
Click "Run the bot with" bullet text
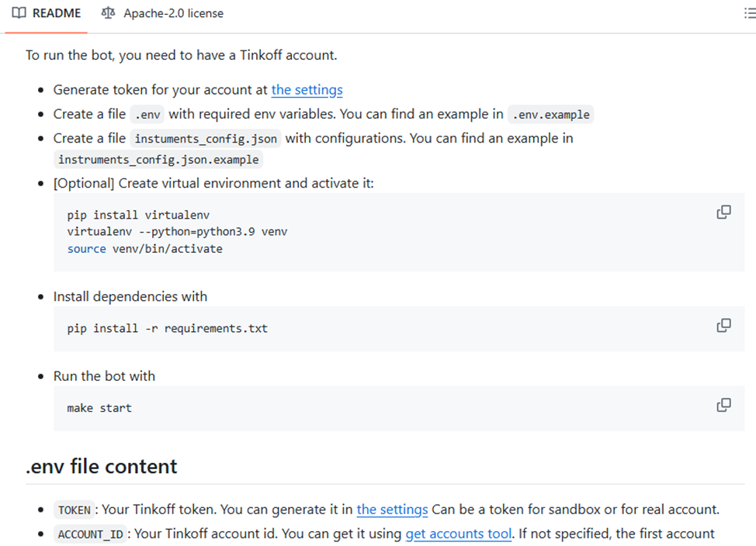(104, 376)
